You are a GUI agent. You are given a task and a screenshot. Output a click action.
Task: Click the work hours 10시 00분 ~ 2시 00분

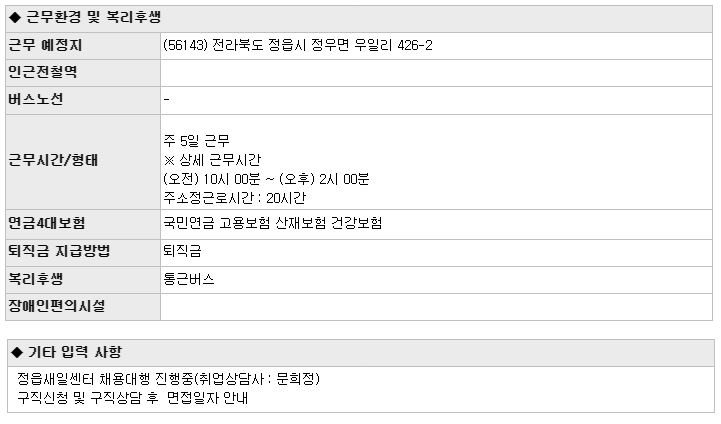(266, 179)
